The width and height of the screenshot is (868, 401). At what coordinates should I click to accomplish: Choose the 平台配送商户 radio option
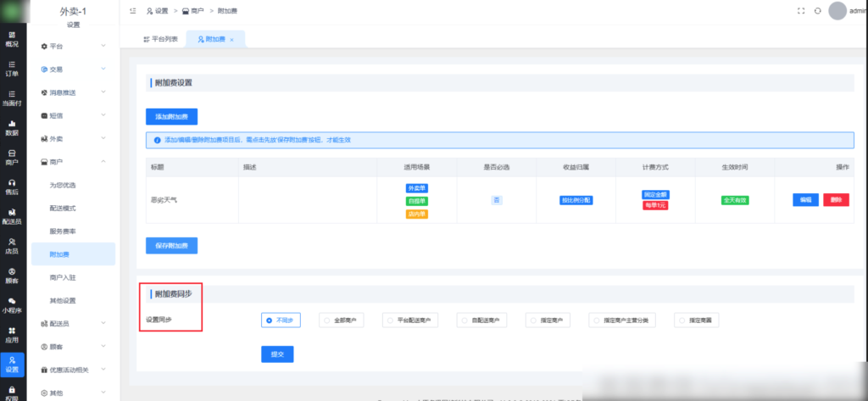[x=409, y=320]
